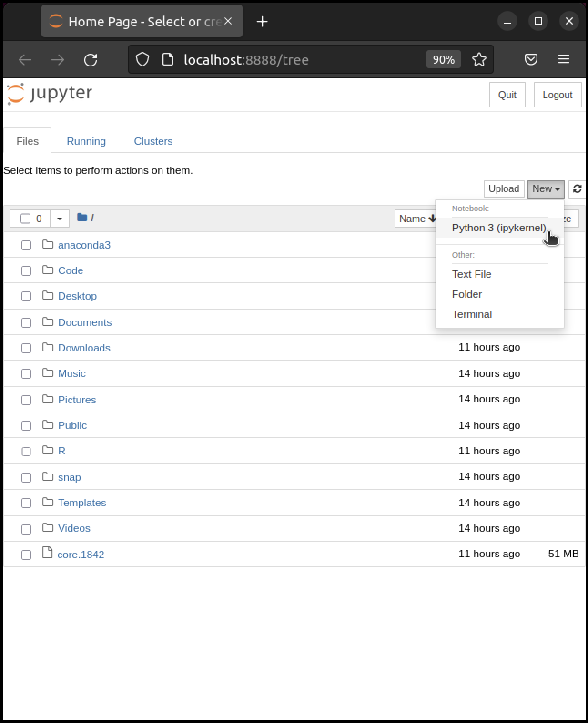The image size is (588, 723).
Task: Select Terminal in the New menu
Action: (x=471, y=314)
